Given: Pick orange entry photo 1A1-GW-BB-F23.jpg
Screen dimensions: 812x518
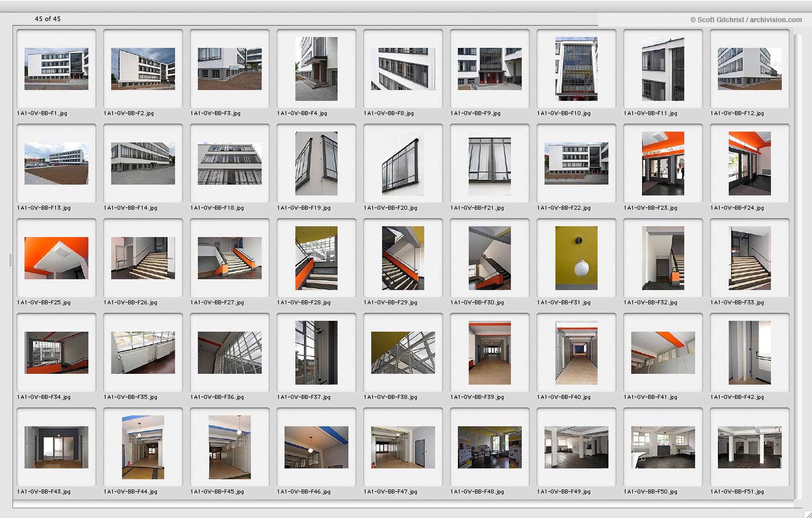Looking at the screenshot, I should 663,164.
